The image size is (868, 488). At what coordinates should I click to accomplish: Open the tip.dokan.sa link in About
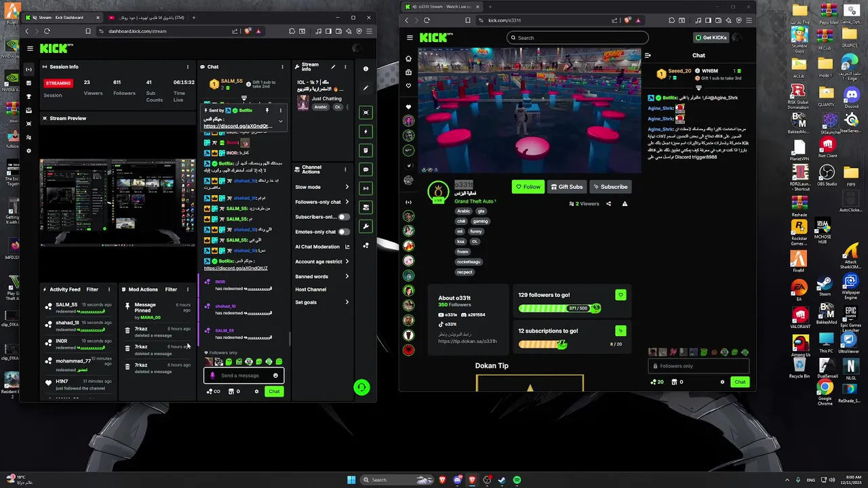click(467, 341)
